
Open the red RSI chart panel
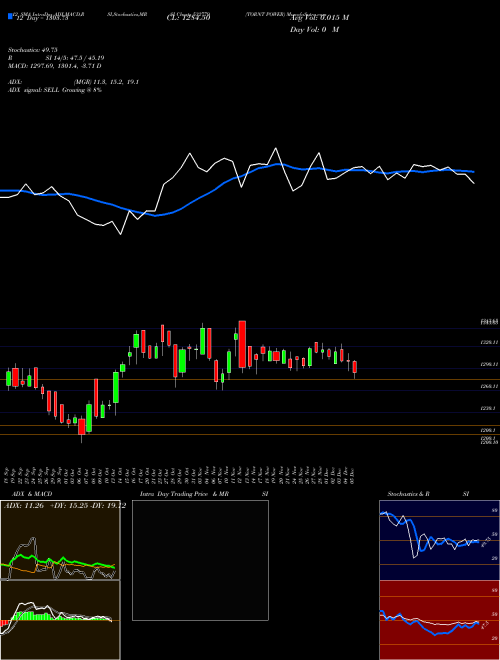click(439, 620)
